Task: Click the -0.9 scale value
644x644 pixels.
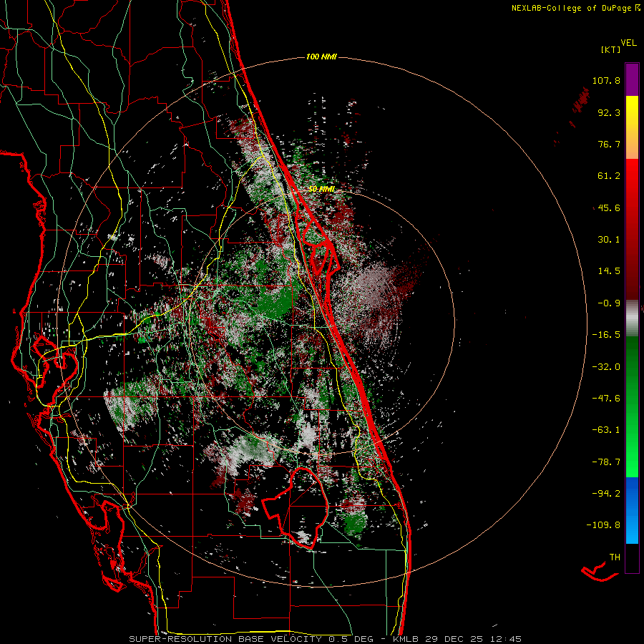Action: [609, 303]
